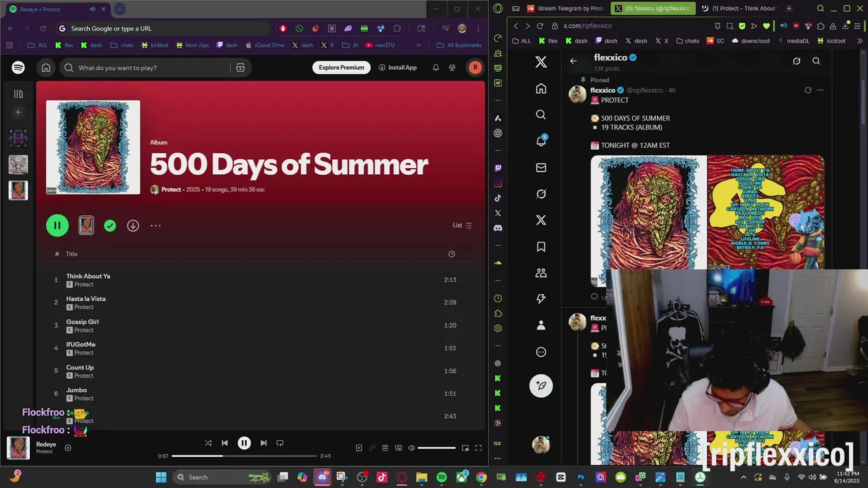
Task: Open Spotify mini player
Action: pyautogui.click(x=465, y=447)
